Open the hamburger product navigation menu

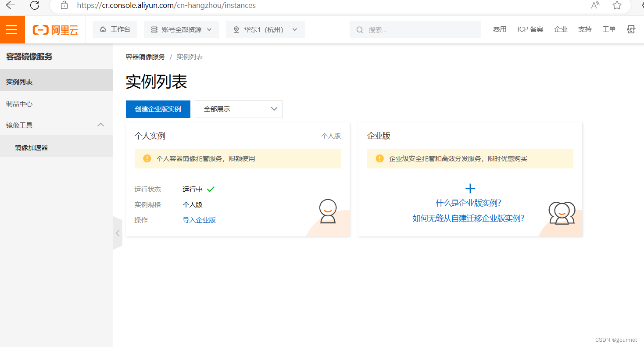tap(12, 29)
